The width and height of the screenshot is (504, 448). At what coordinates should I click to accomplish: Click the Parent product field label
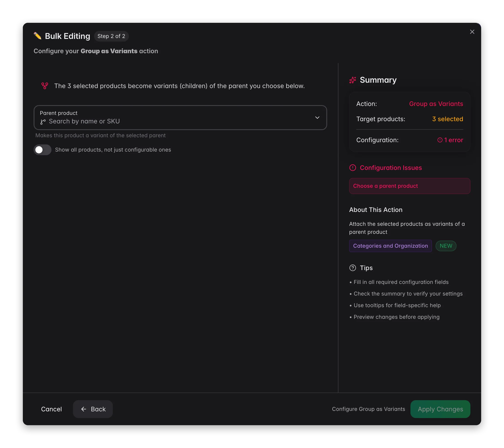pyautogui.click(x=58, y=113)
